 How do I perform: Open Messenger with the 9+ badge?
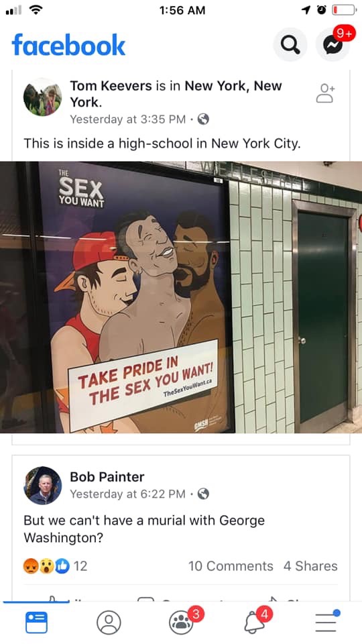pos(333,45)
